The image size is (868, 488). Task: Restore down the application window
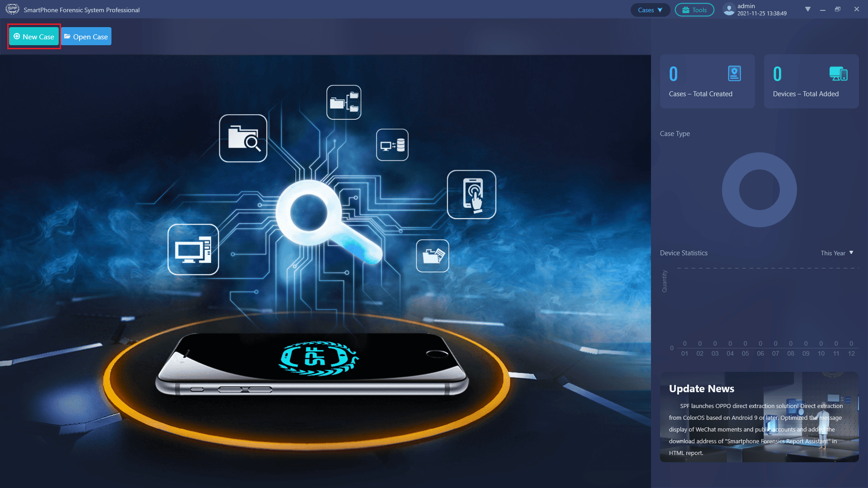pos(838,9)
